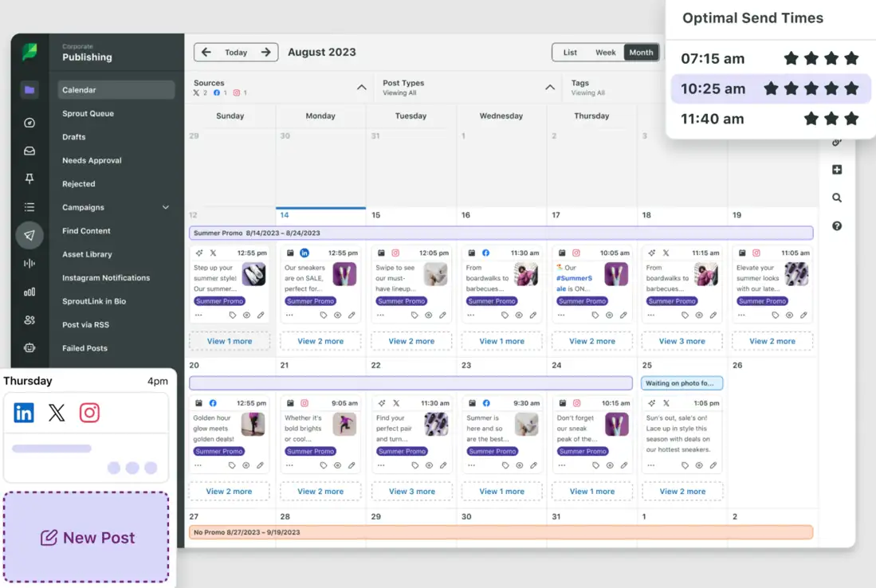Open sneaker thumbnail on 'Step up your summer style' post

[x=253, y=274]
